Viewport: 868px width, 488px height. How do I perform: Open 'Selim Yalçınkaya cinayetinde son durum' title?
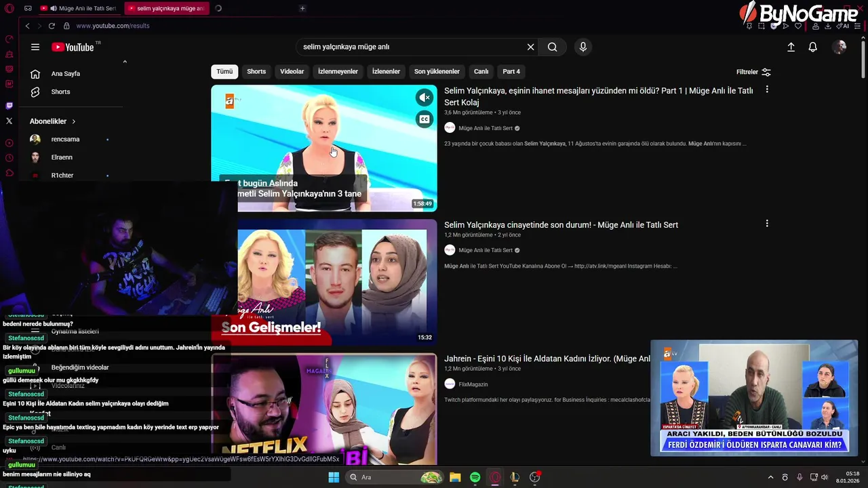[561, 225]
